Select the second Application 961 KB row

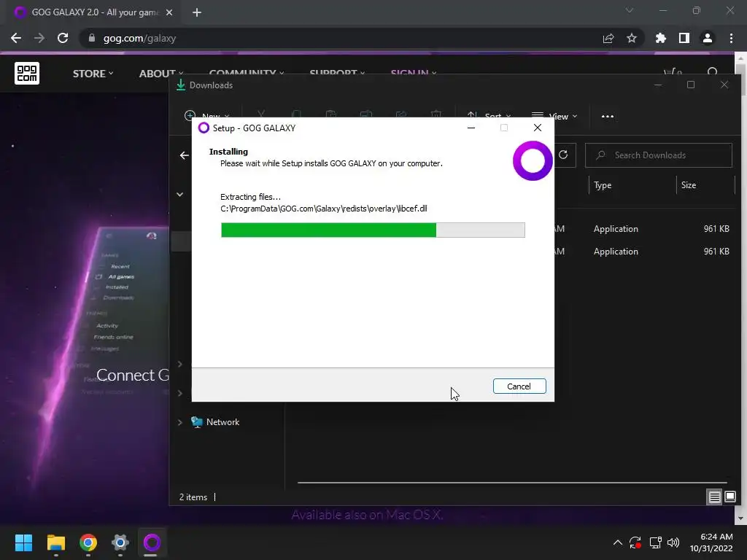click(643, 252)
